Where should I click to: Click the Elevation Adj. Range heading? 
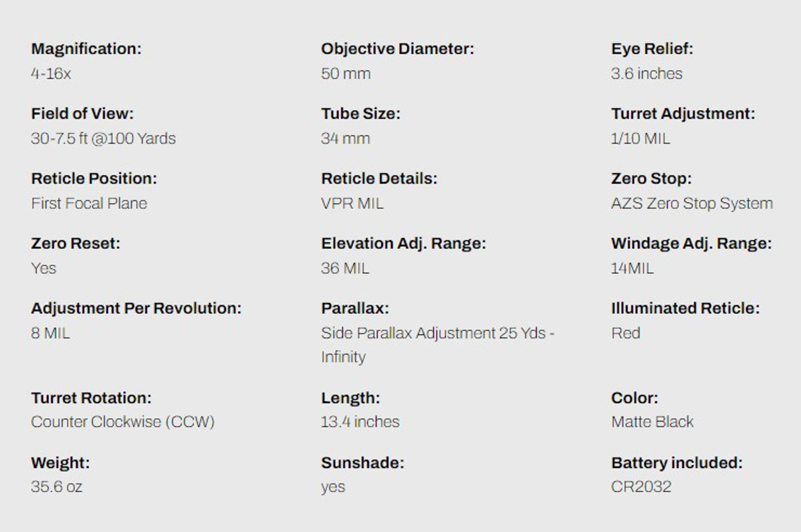[403, 243]
